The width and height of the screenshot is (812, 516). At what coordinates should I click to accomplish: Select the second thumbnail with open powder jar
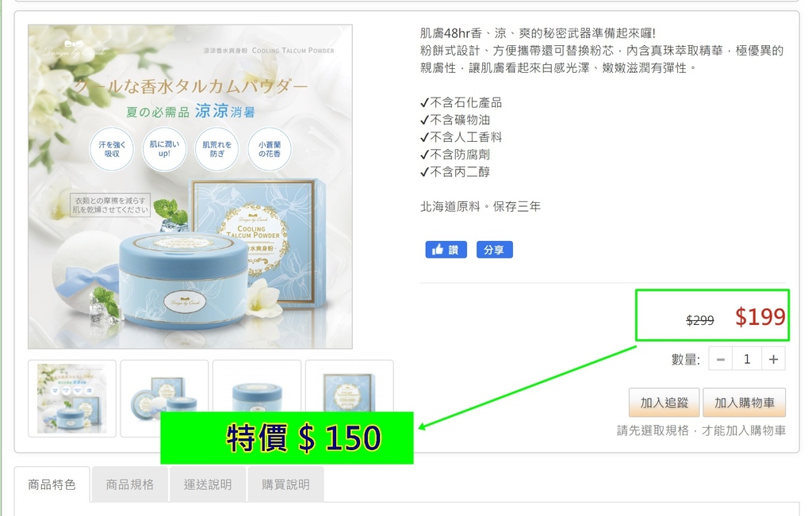click(x=164, y=385)
